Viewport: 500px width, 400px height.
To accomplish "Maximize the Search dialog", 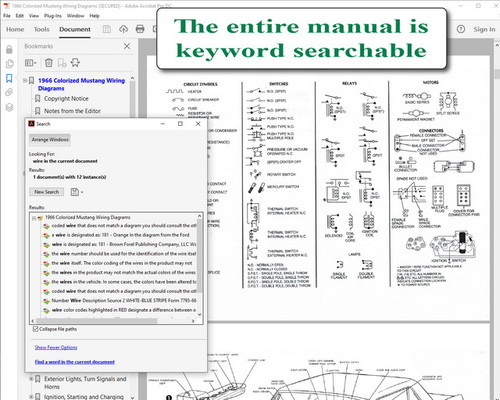I will [180, 124].
